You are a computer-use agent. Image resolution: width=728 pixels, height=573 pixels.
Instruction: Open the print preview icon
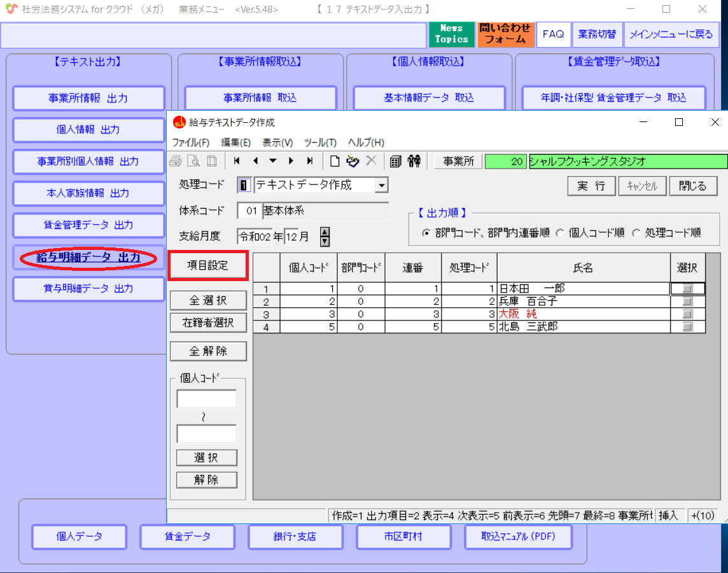point(193,161)
